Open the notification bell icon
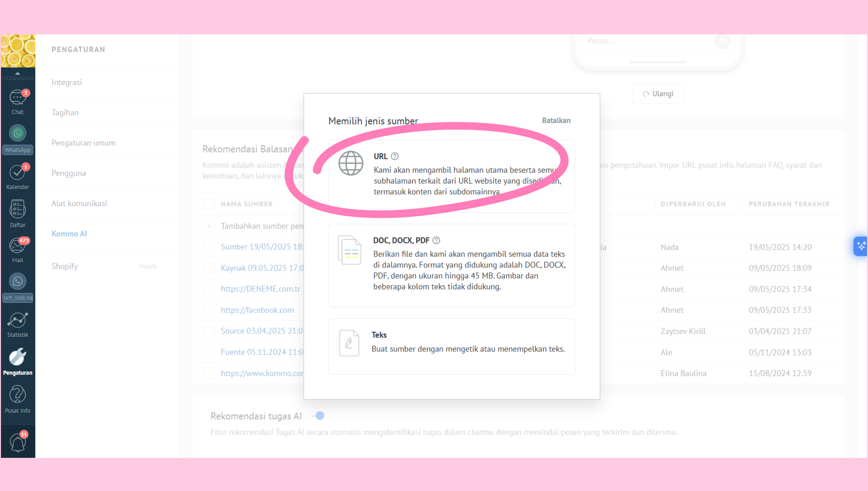Screen dimensions: 868x491 pos(18,442)
